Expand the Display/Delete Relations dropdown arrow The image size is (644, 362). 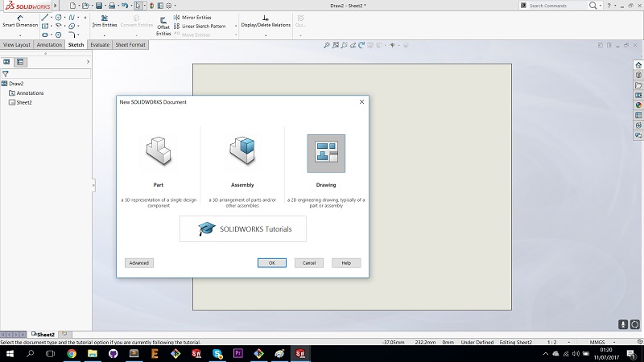click(x=266, y=35)
